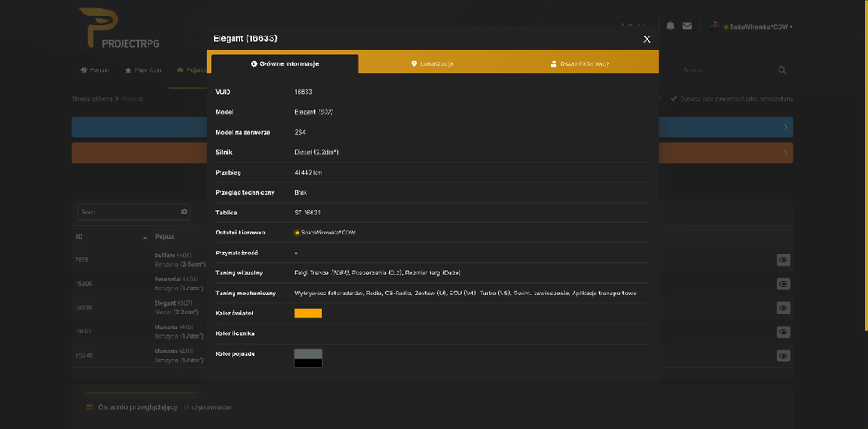Open the Forum menu item
Viewport: 868px width, 429px height.
pyautogui.click(x=94, y=70)
